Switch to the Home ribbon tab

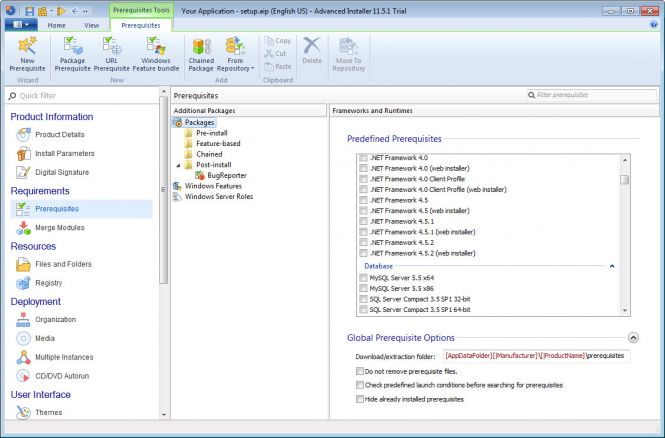tap(56, 23)
